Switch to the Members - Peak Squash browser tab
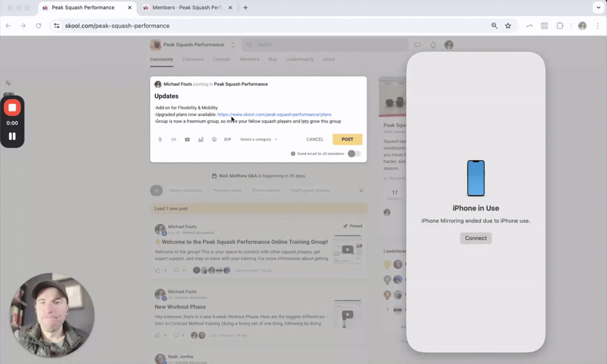This screenshot has height=364, width=607. click(x=187, y=8)
